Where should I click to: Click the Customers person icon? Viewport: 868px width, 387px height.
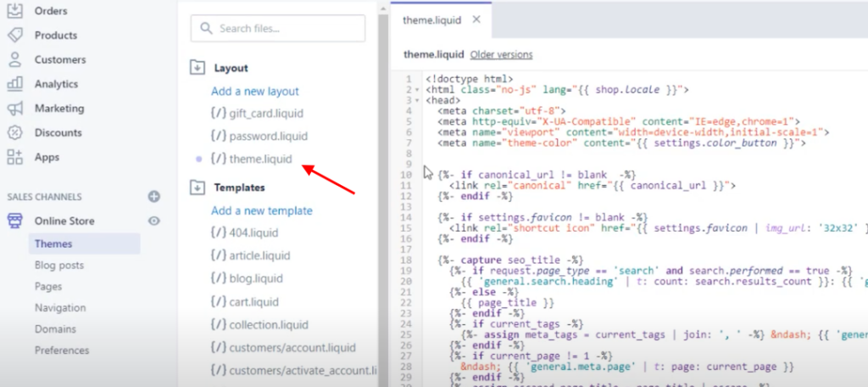click(x=15, y=59)
